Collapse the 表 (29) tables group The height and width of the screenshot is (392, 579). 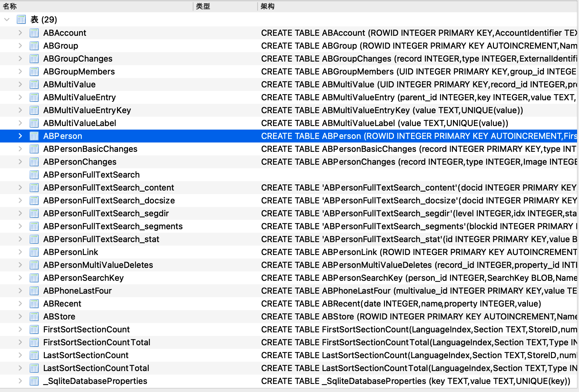tap(7, 20)
